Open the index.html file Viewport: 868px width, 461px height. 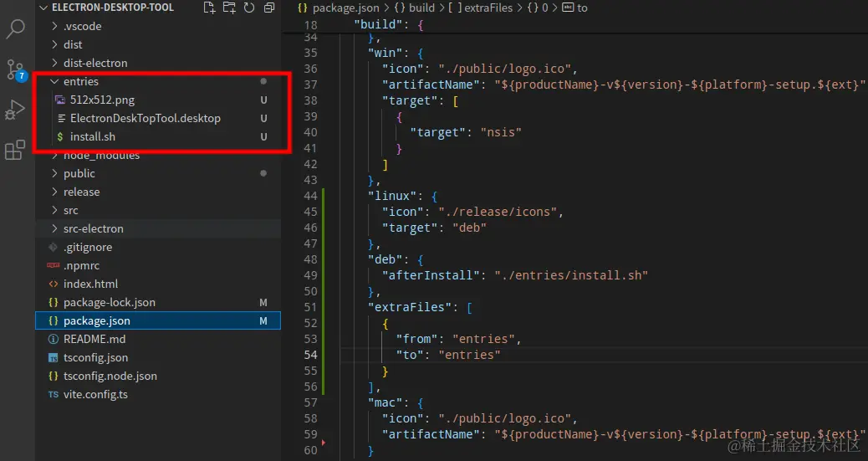pyautogui.click(x=158, y=284)
